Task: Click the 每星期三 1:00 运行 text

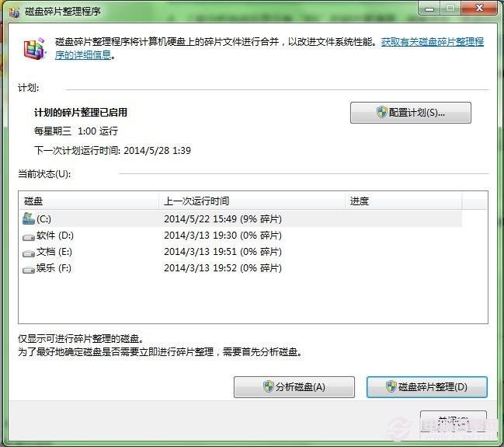Action: (76, 131)
